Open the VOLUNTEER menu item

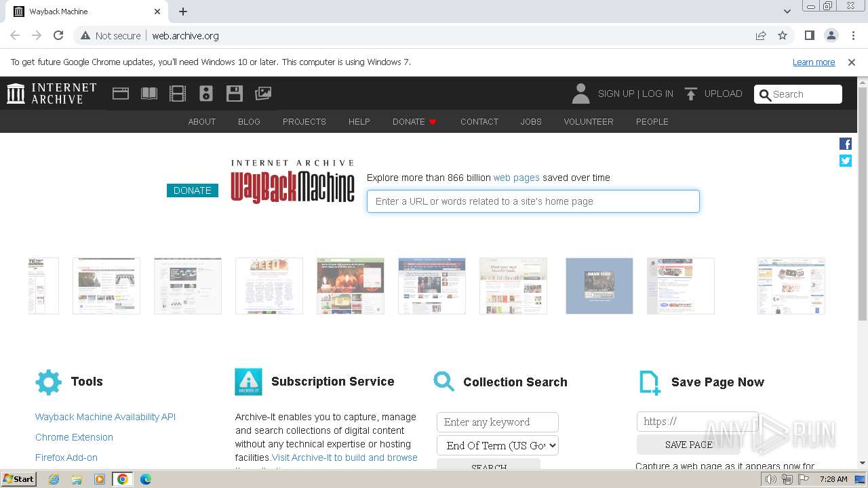(589, 122)
